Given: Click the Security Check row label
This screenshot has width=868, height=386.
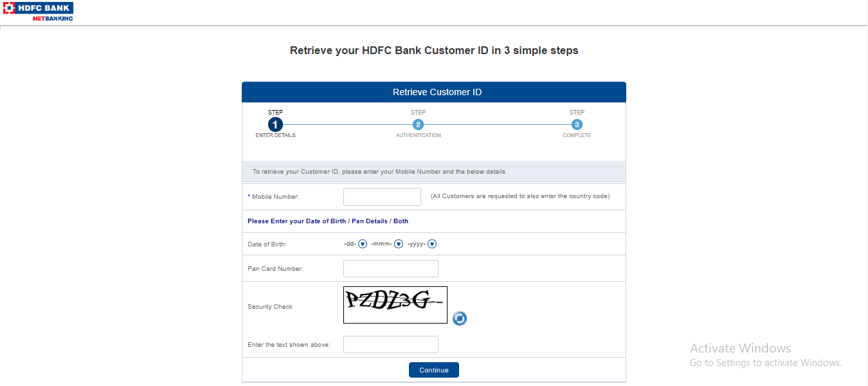Looking at the screenshot, I should tap(270, 306).
